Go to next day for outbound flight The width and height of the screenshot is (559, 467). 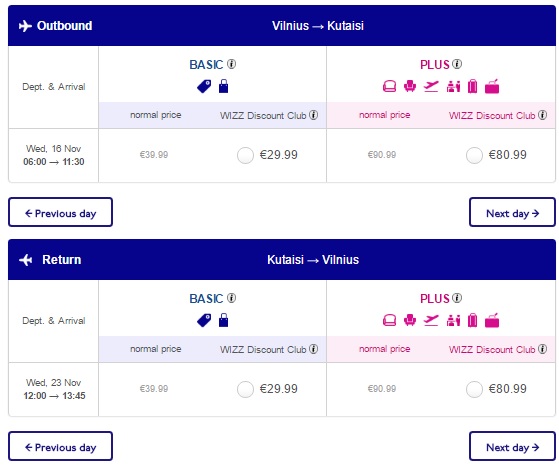pyautogui.click(x=512, y=212)
